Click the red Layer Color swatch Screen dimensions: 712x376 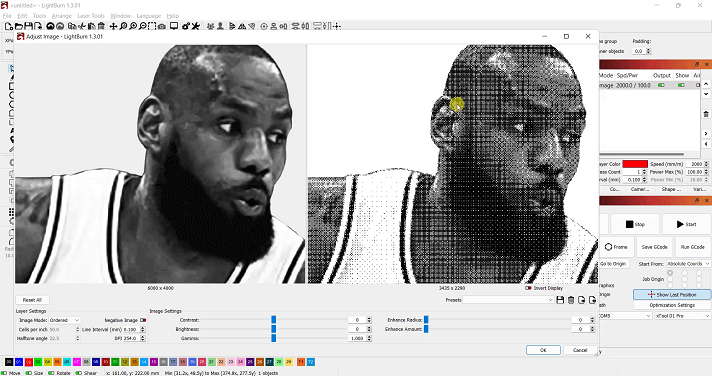[635, 164]
